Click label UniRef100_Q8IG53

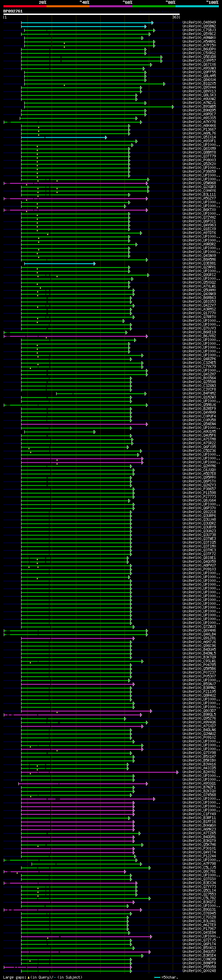point(199,301)
